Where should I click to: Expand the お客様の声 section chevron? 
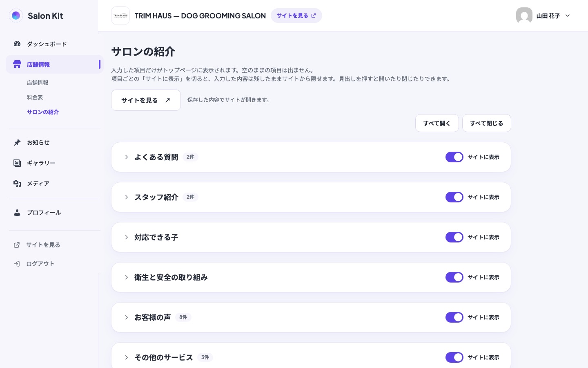point(127,317)
